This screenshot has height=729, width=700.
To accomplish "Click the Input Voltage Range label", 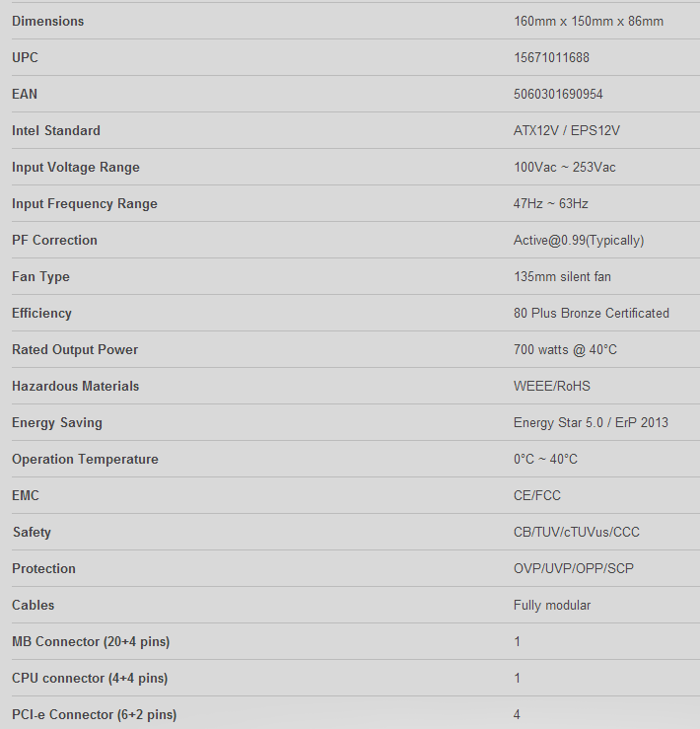I will [x=76, y=167].
